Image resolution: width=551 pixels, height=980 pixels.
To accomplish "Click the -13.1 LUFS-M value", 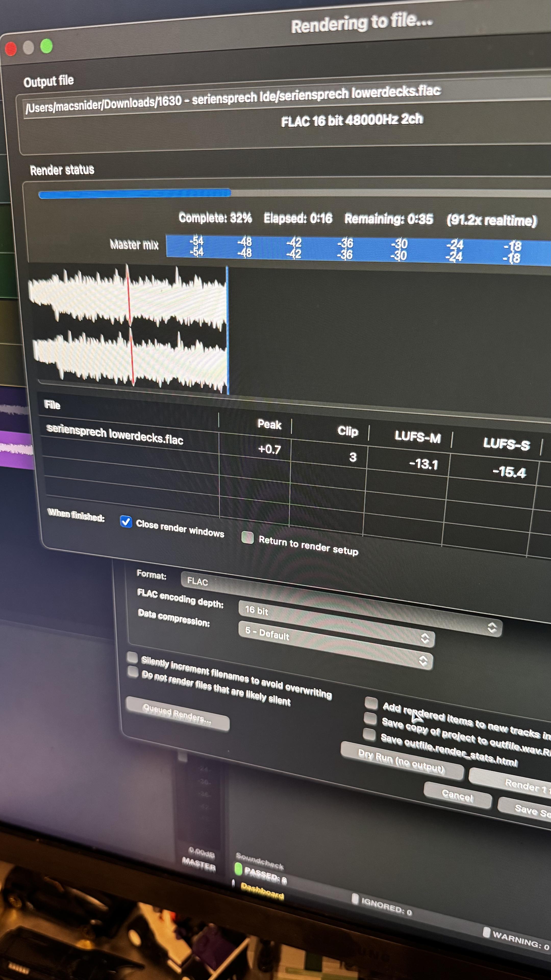I will pyautogui.click(x=423, y=464).
